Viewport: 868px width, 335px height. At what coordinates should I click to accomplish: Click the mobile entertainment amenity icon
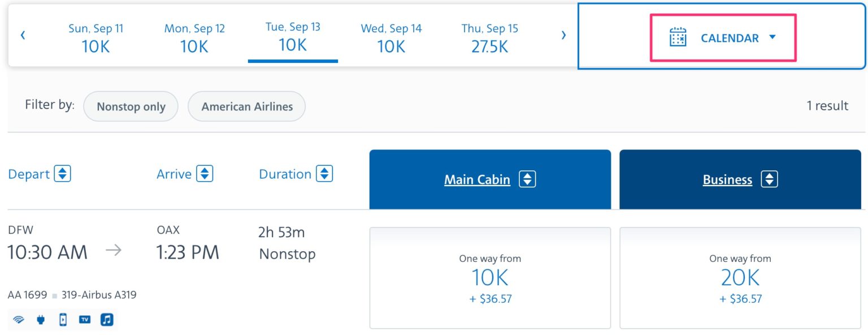point(63,319)
